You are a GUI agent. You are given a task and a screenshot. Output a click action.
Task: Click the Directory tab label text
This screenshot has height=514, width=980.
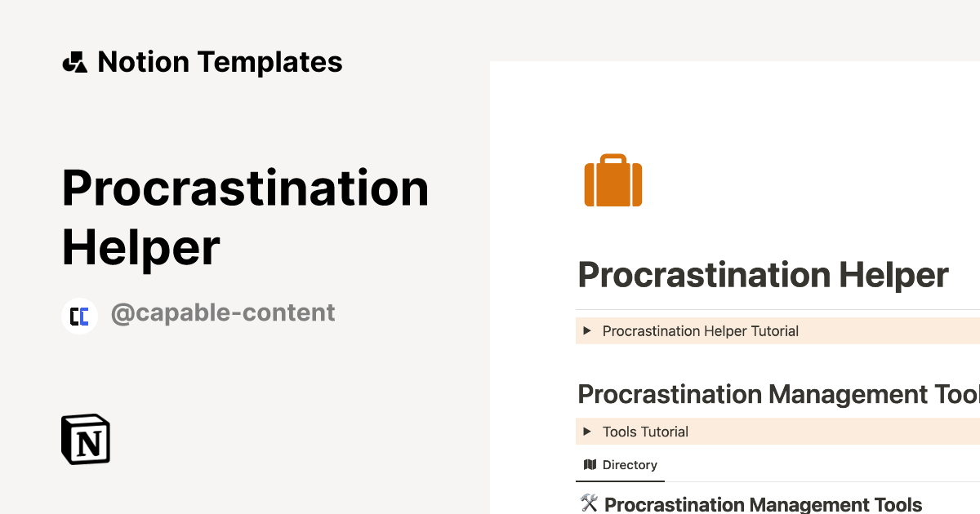[x=629, y=464]
